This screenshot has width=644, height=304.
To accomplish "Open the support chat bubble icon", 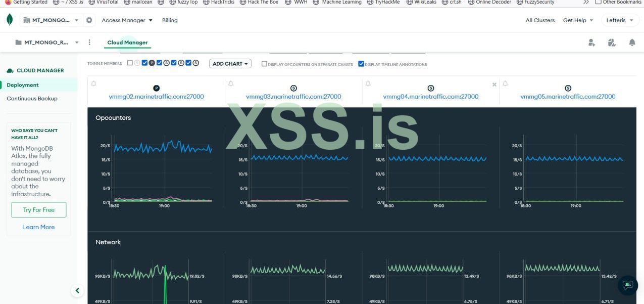I will [628, 285].
